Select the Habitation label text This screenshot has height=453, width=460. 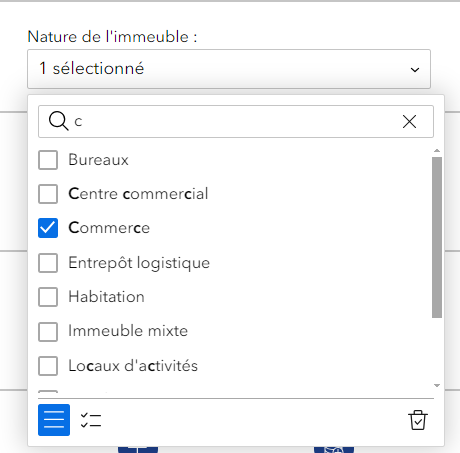(x=106, y=297)
